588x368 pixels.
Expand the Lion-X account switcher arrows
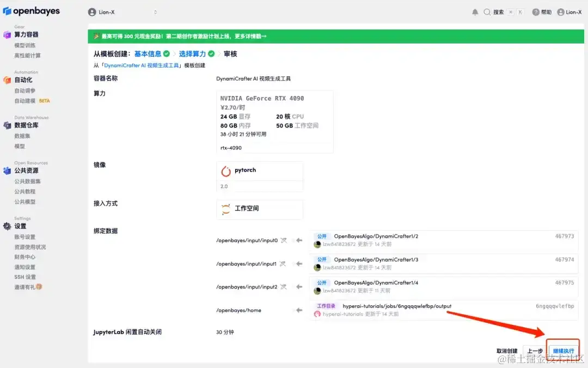(x=155, y=12)
